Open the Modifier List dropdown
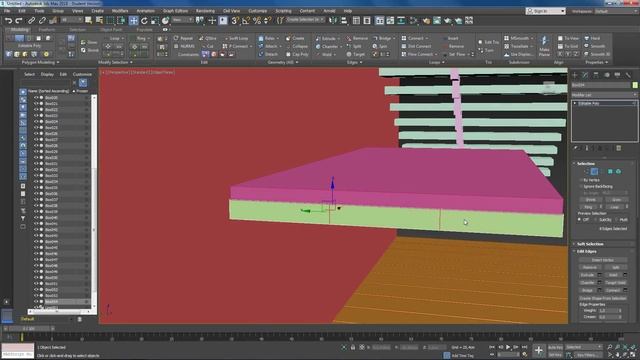Viewport: 640px width, 360px height. 604,95
